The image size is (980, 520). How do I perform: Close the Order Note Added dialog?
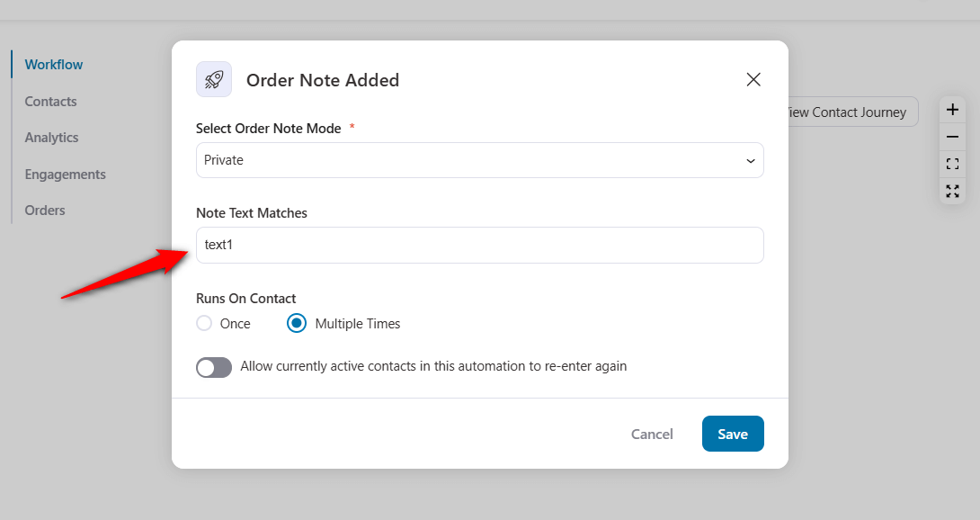753,79
